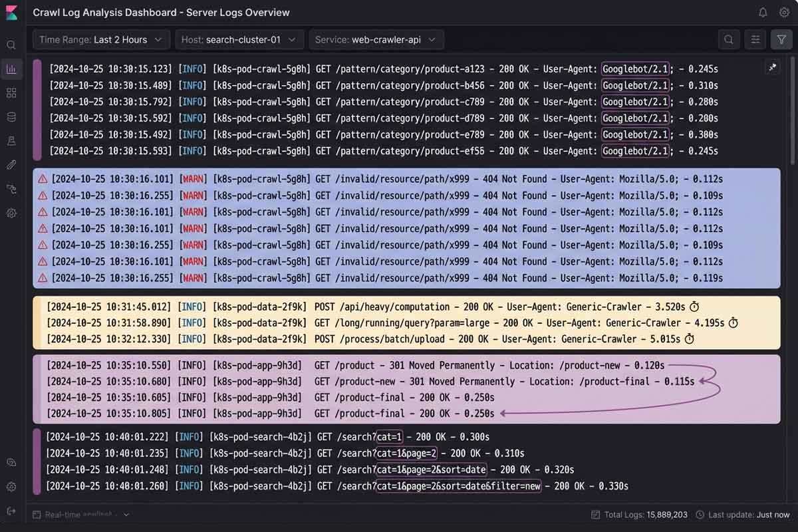
Task: Click the logout icon at sidebar bottom
Action: [11, 511]
